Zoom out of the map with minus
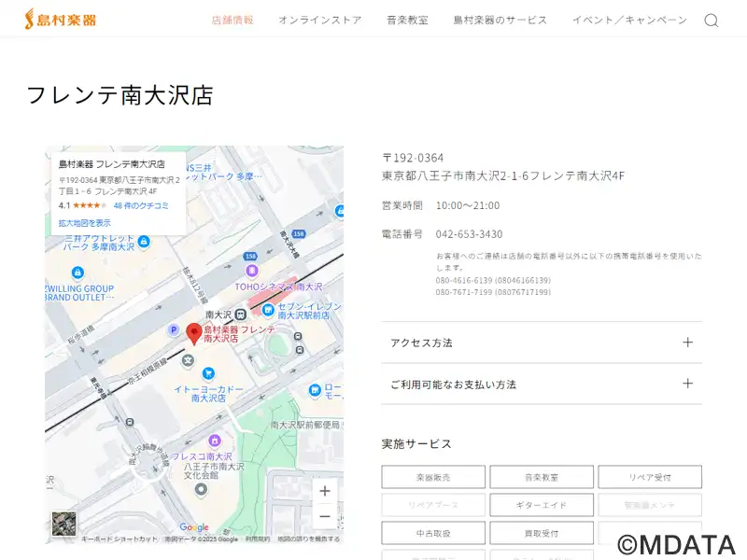The width and height of the screenshot is (747, 560). click(x=325, y=516)
